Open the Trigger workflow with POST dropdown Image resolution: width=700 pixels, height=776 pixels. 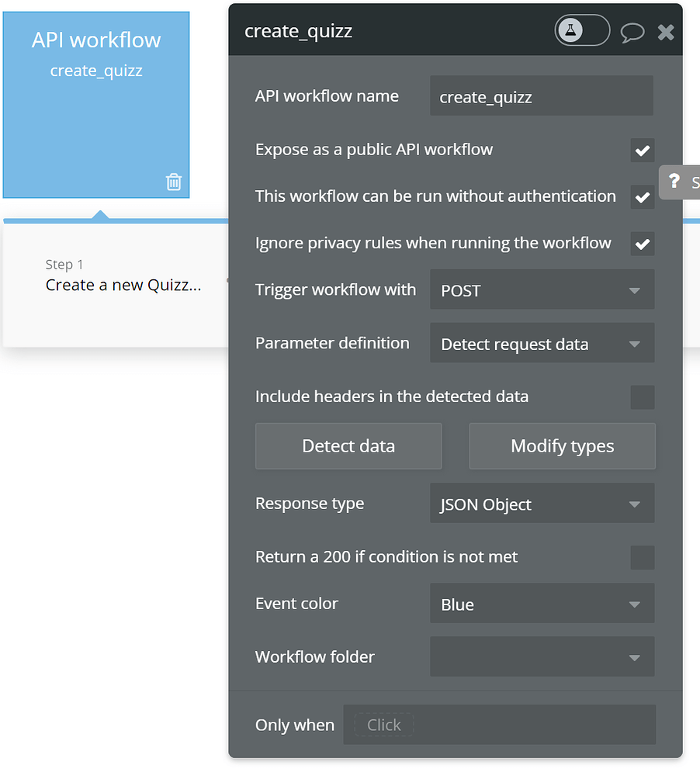tap(542, 289)
